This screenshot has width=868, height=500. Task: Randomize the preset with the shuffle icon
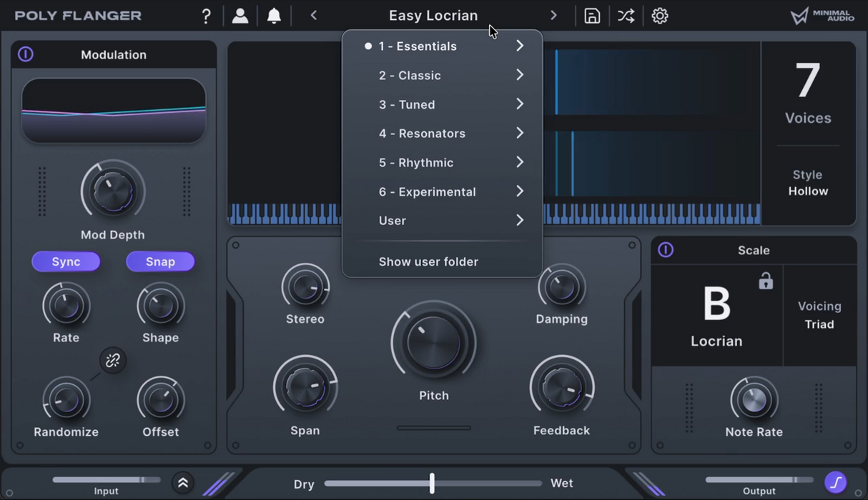pos(625,15)
